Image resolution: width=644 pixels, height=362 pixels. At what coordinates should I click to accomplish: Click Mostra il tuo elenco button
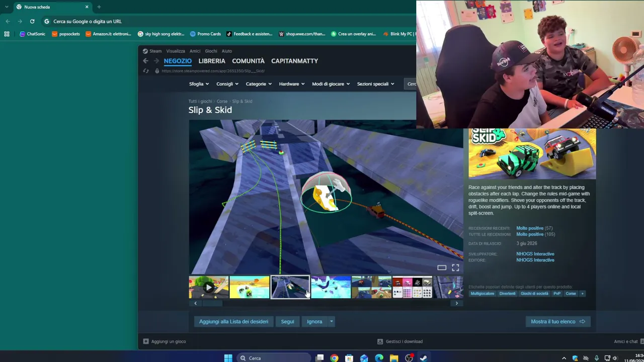[x=558, y=322]
